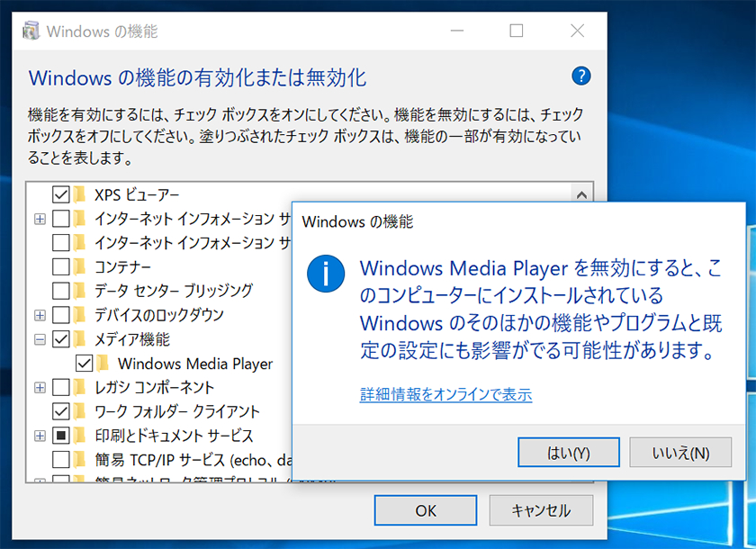The image size is (756, 549).
Task: Click the folder icon next to レガシ コンポーネント
Action: (80, 388)
